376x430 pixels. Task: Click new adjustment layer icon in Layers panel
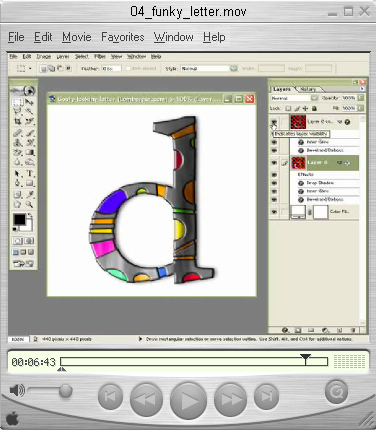(x=325, y=330)
